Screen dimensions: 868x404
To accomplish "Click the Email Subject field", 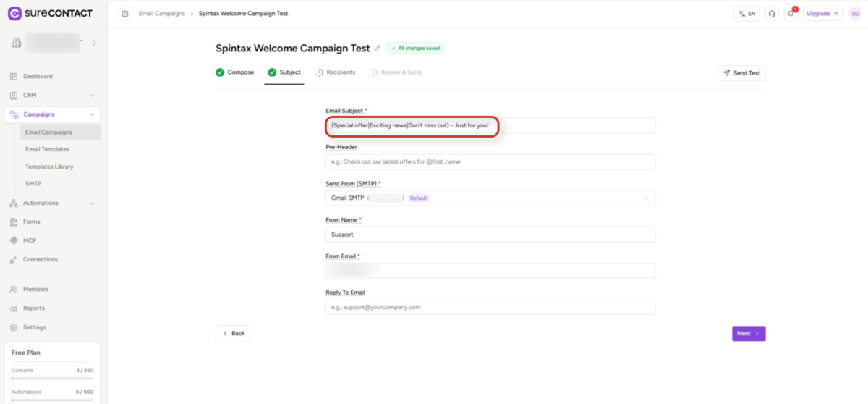I will tap(490, 125).
